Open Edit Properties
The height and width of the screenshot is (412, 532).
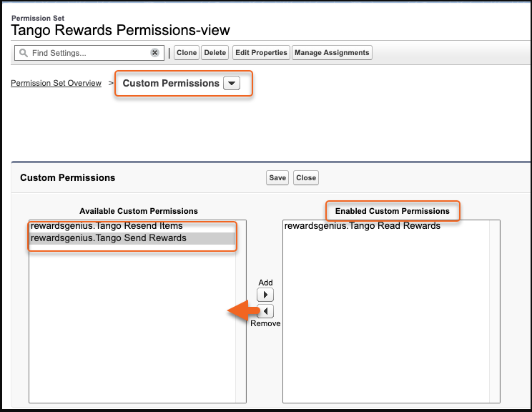pyautogui.click(x=261, y=53)
